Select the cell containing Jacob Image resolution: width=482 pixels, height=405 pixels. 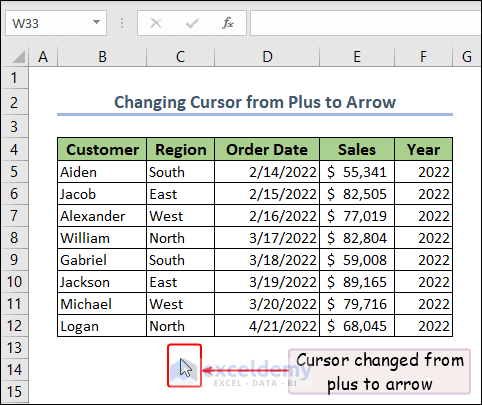(x=102, y=194)
